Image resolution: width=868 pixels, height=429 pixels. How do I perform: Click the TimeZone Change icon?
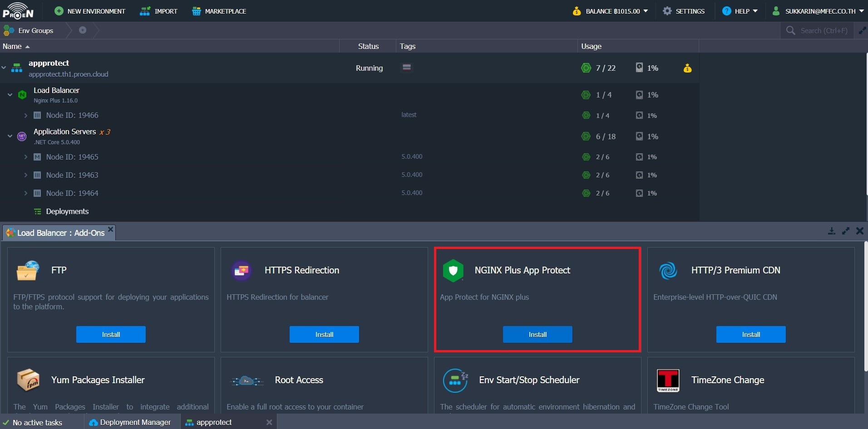click(x=668, y=380)
